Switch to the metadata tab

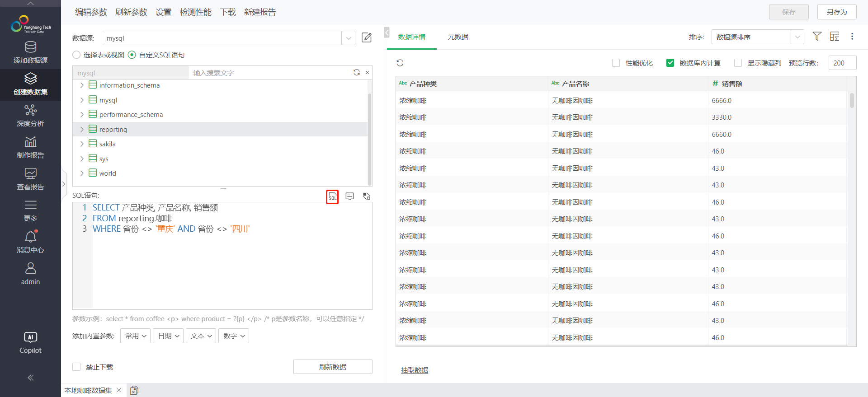pyautogui.click(x=458, y=37)
